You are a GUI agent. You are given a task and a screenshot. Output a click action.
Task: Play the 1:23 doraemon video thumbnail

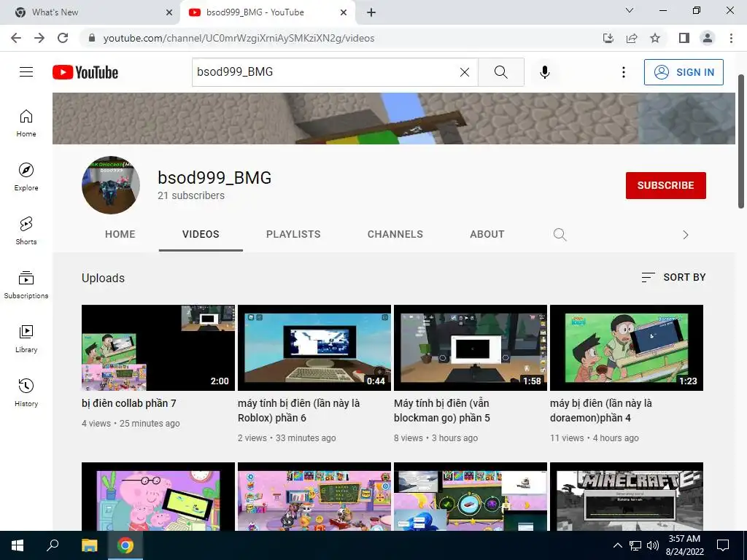[627, 348]
